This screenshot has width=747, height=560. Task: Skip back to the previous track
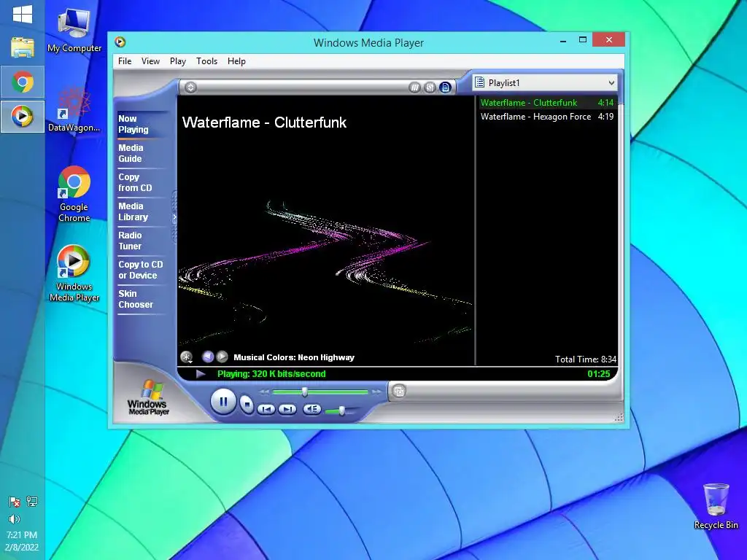coord(266,409)
